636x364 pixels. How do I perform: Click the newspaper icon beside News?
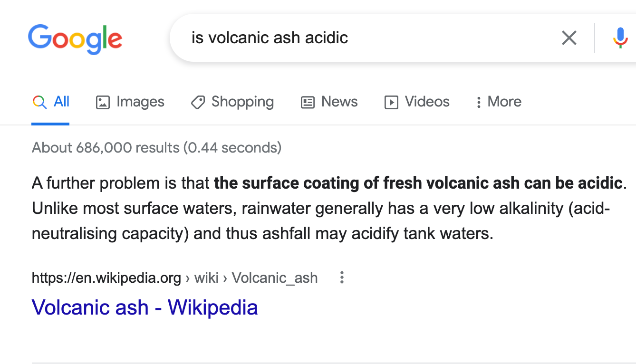tap(308, 102)
